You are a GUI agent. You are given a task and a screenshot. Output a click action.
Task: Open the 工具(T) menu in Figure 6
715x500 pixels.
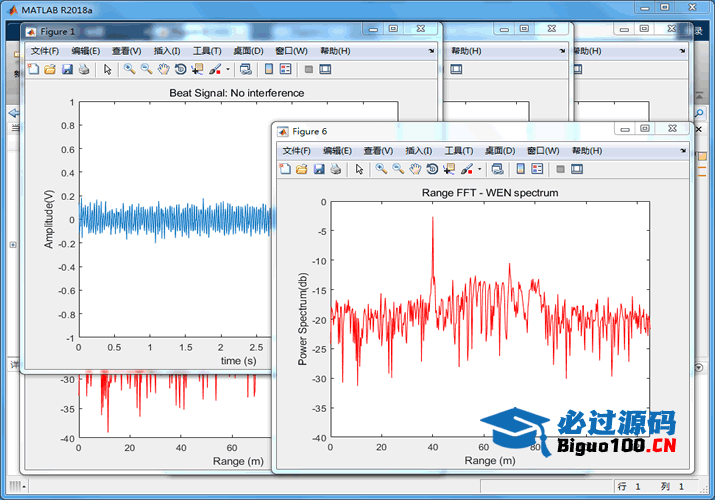tap(459, 151)
